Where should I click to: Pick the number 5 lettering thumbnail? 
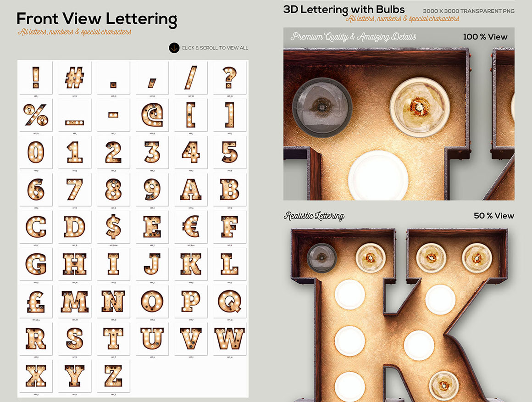click(x=229, y=152)
